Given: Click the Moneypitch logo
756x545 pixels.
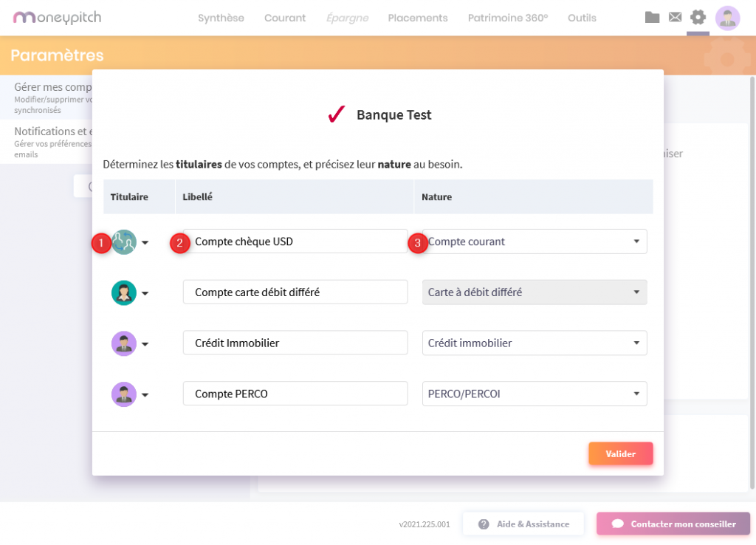Looking at the screenshot, I should coord(57,17).
